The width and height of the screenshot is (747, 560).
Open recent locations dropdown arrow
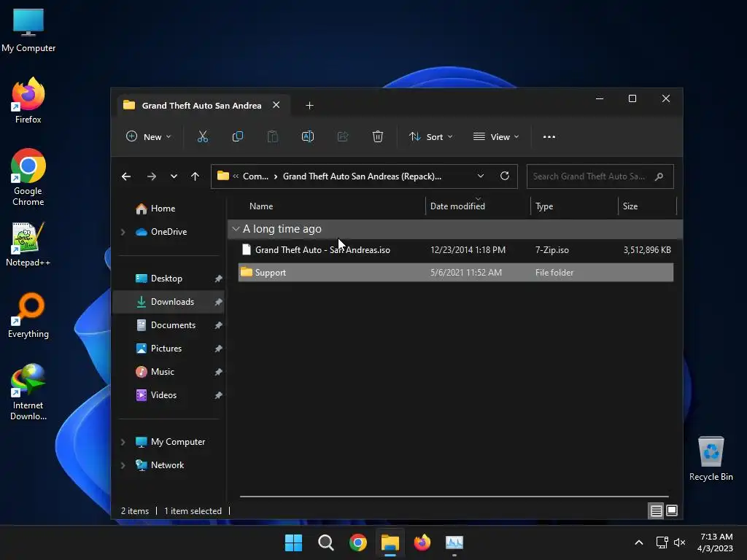(174, 176)
